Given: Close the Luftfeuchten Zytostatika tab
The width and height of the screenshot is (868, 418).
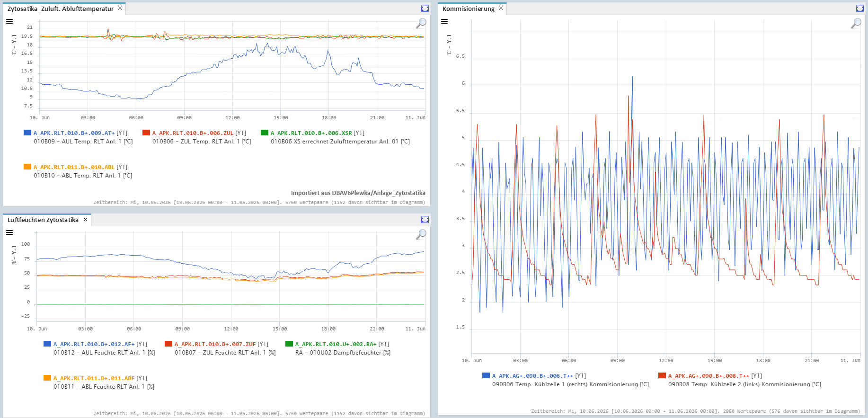Looking at the screenshot, I should point(86,220).
